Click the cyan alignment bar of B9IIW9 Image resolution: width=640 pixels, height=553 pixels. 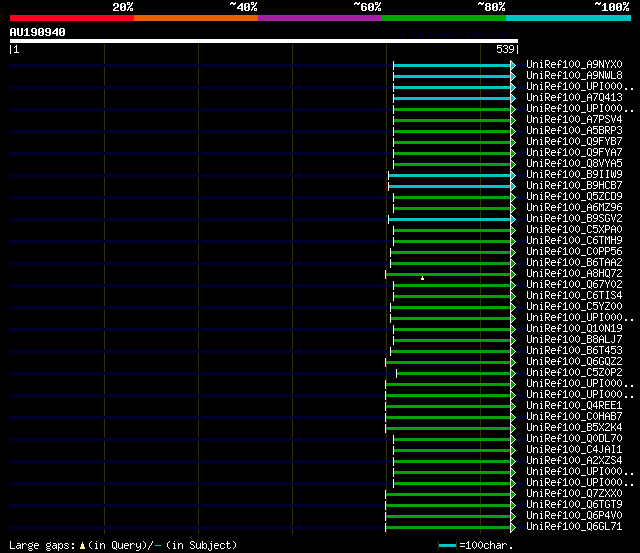pyautogui.click(x=449, y=175)
